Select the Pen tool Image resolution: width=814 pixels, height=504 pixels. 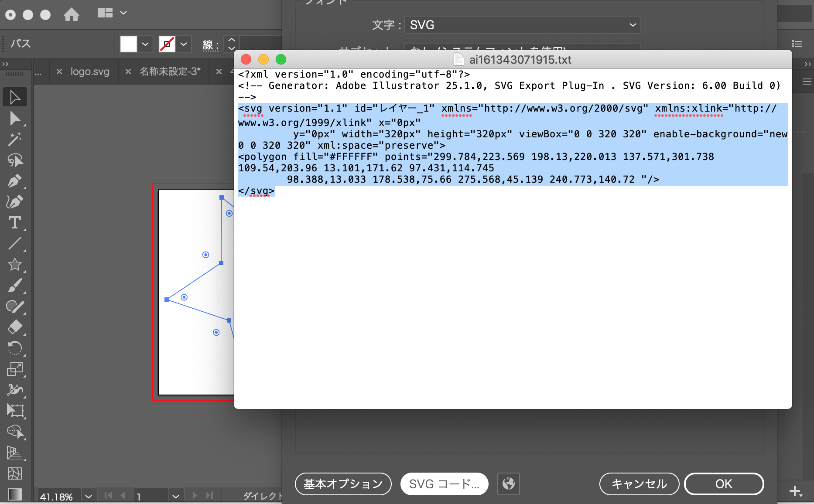(x=15, y=181)
